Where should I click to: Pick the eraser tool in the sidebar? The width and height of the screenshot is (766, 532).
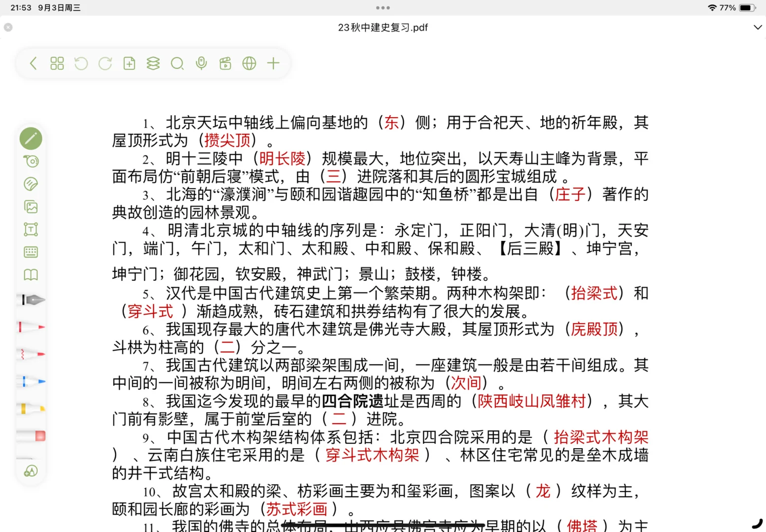point(31,183)
